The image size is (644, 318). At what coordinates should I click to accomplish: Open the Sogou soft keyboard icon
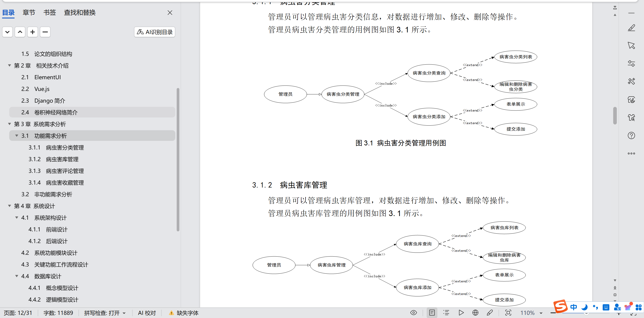point(606,307)
